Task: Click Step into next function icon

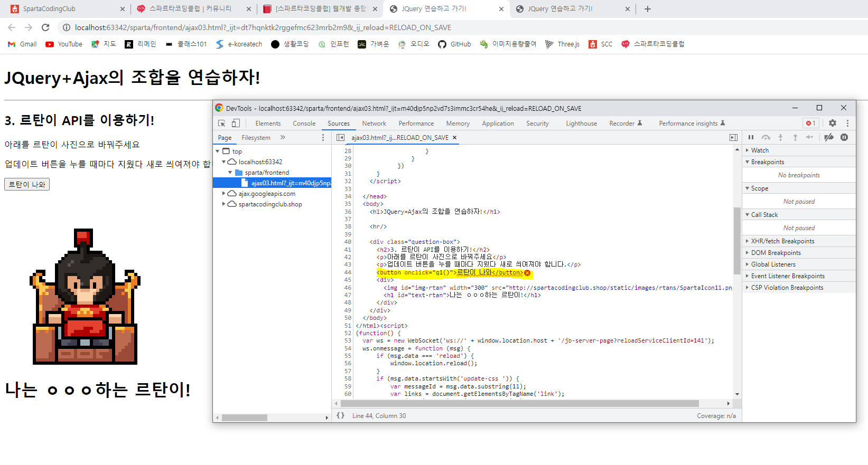Action: pos(780,137)
